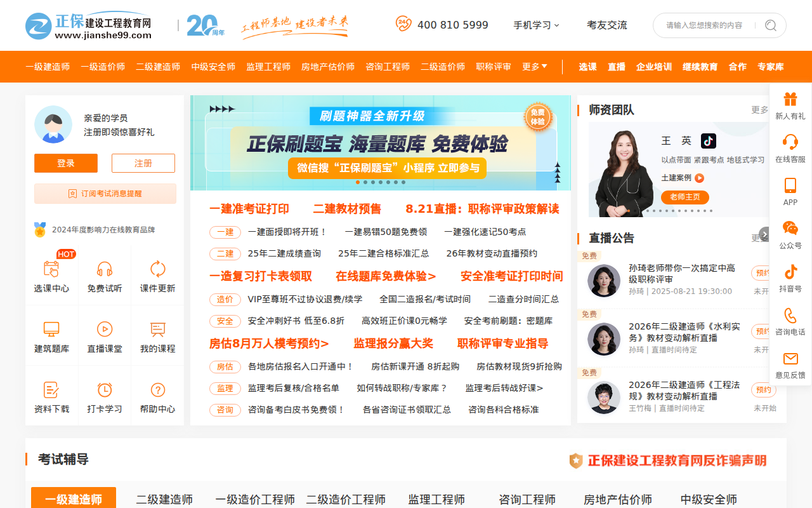The image size is (812, 508).
Task: Expand 更多 dropdown in orange nav
Action: tap(534, 67)
